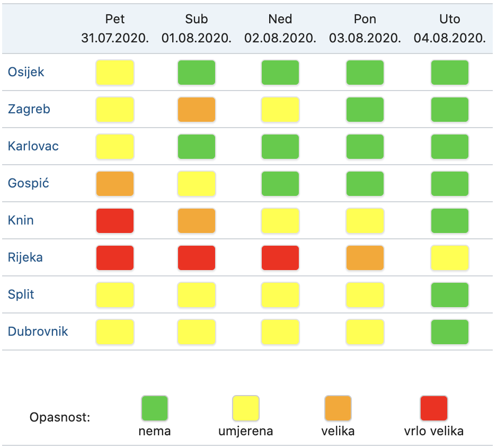
Task: Open the Karlovac city link
Action: coord(33,146)
